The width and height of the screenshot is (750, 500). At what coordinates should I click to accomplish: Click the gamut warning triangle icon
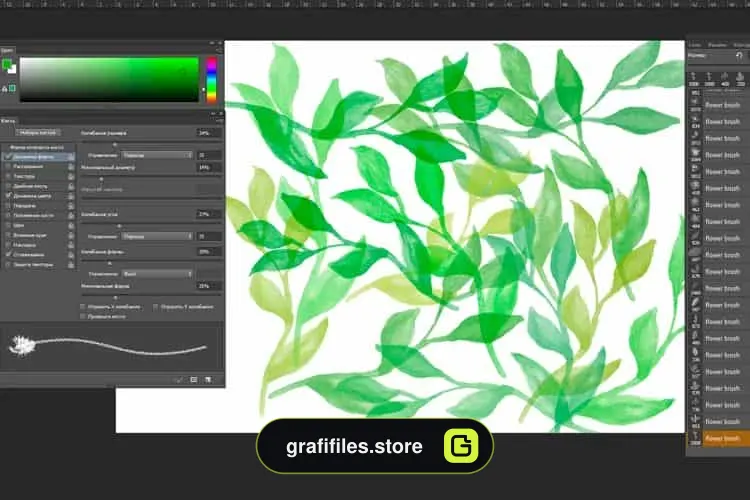[4, 89]
